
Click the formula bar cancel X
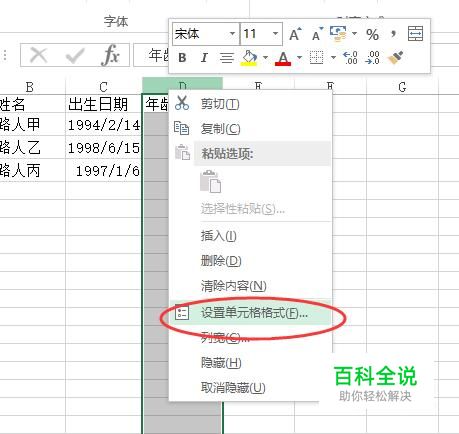pos(38,55)
